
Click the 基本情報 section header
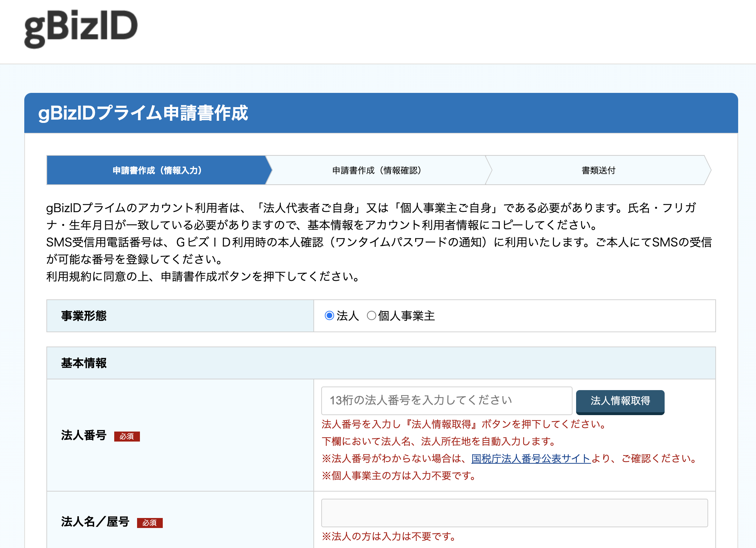[84, 363]
